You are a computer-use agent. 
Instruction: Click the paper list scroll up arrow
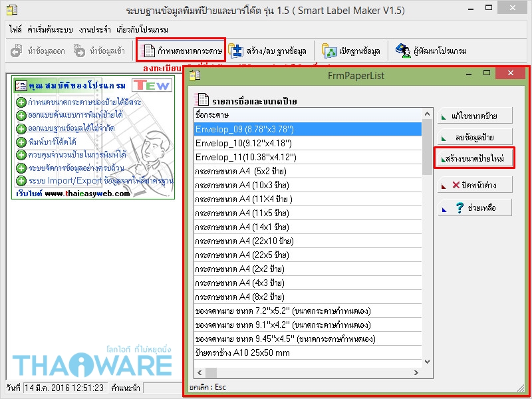(x=427, y=114)
